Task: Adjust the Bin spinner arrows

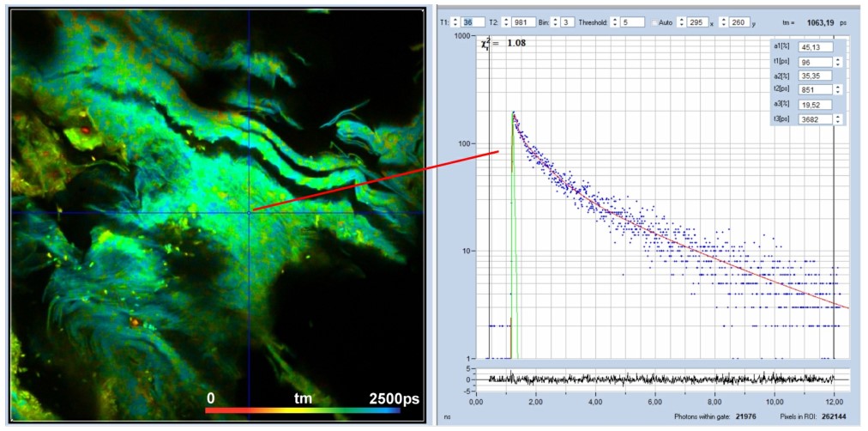Action: pyautogui.click(x=554, y=21)
